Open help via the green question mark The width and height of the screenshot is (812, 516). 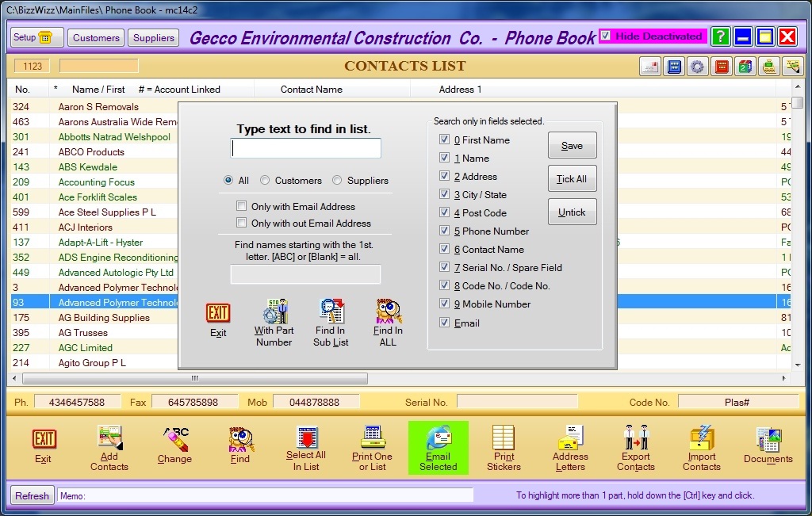(x=720, y=36)
